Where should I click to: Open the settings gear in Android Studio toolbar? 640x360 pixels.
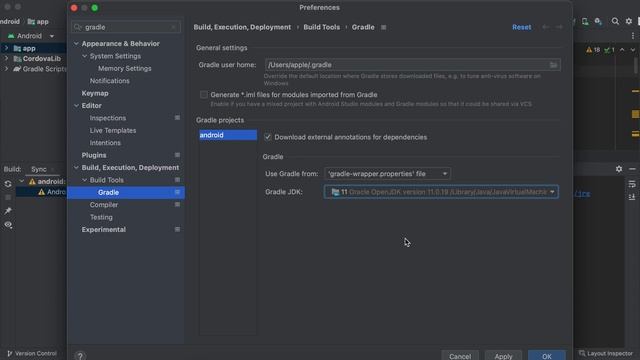tap(629, 21)
